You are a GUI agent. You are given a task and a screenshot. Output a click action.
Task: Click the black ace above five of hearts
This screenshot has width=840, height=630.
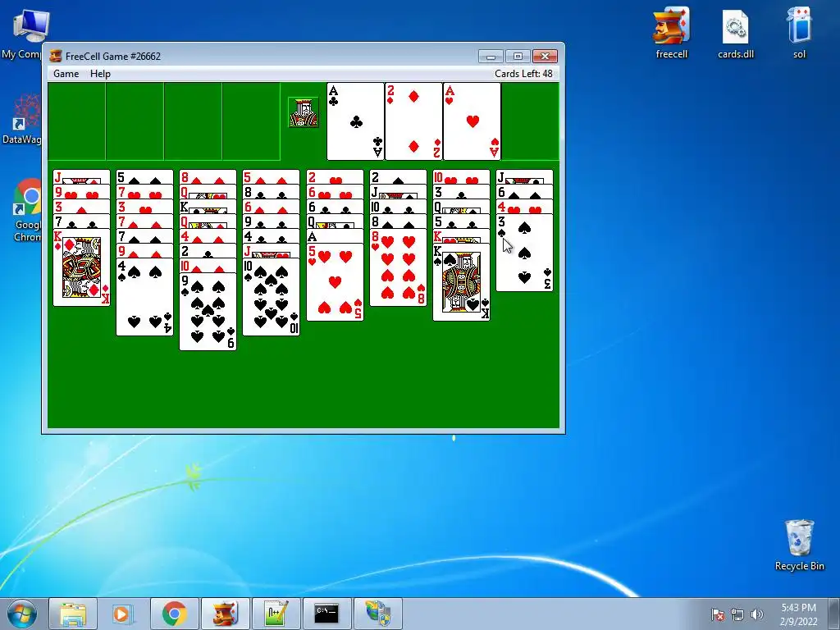pos(335,235)
